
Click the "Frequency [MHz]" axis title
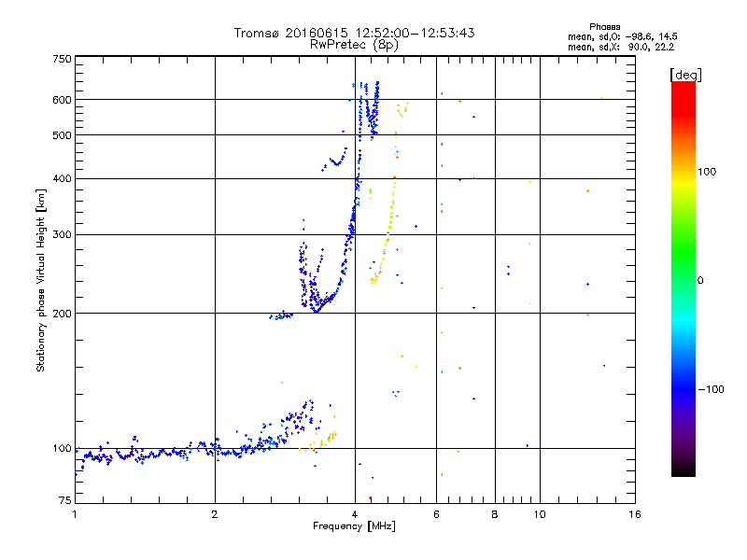pos(354,526)
